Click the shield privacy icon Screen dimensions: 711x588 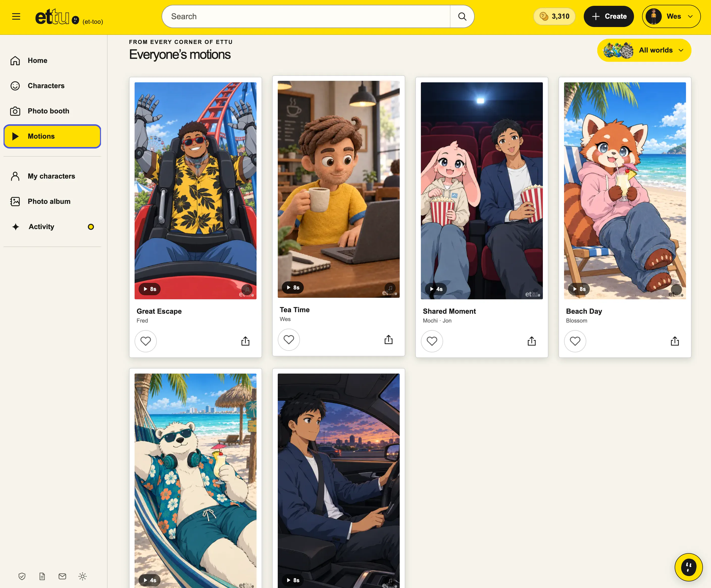pos(22,576)
